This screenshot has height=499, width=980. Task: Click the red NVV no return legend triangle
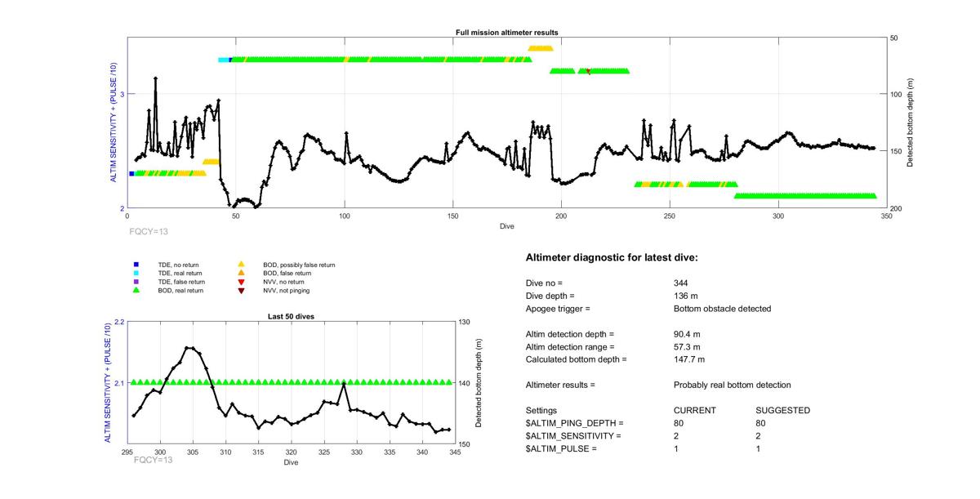[241, 282]
